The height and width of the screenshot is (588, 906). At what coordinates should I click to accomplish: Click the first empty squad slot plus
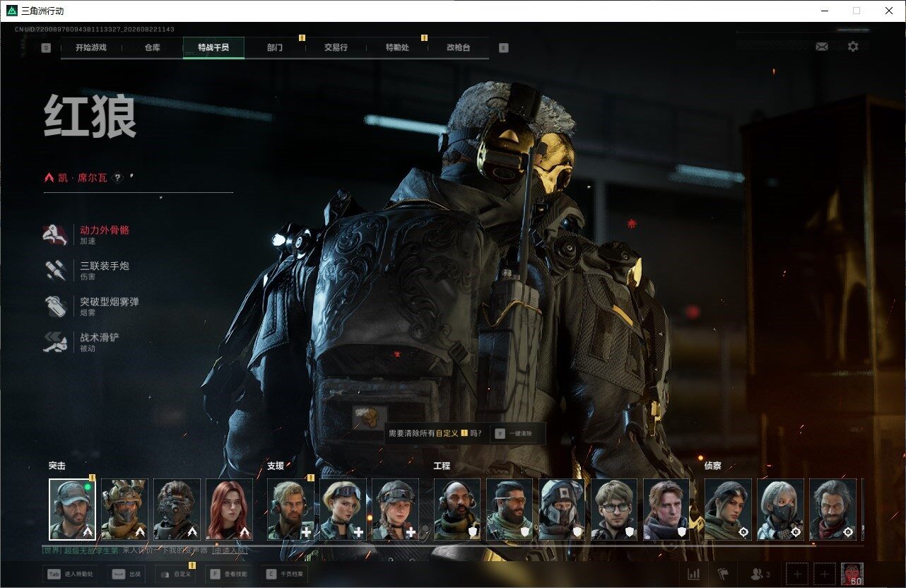798,574
